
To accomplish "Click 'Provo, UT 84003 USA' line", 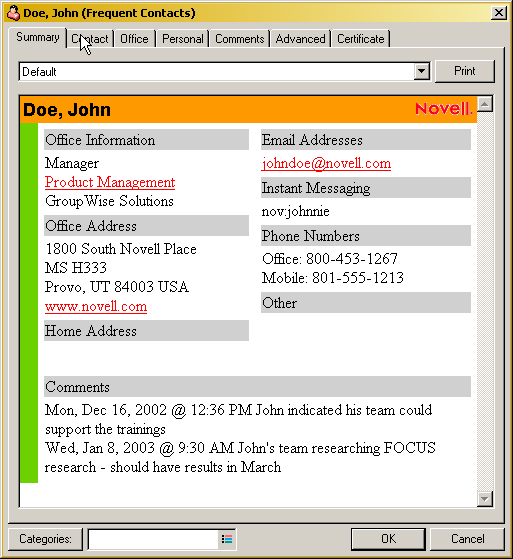I will point(117,287).
